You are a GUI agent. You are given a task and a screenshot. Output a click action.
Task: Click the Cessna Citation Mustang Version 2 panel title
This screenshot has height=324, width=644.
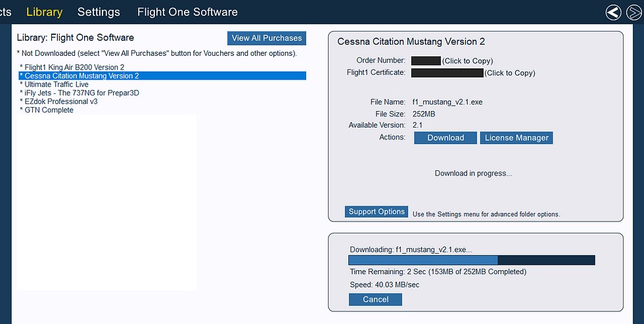[x=411, y=41]
